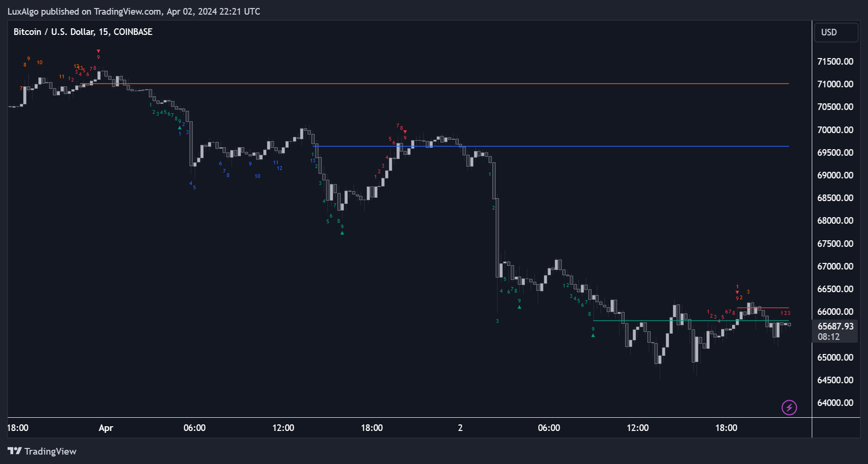The image size is (868, 464).
Task: Click the TradingView logo at bottom left
Action: pos(42,451)
